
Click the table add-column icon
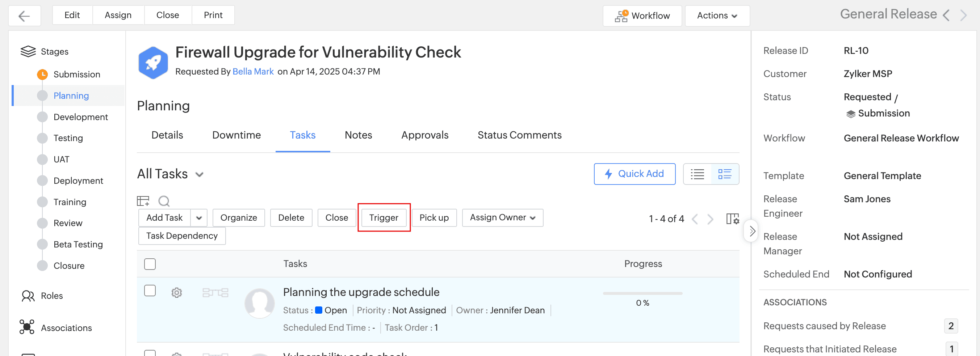(143, 200)
